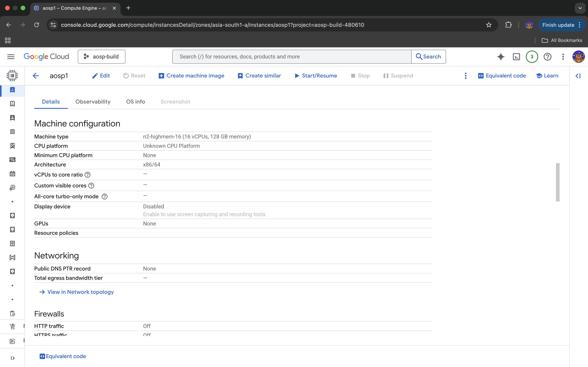Activate Cloud Shell terminal icon
Screen dimensions: 588x367
517,57
